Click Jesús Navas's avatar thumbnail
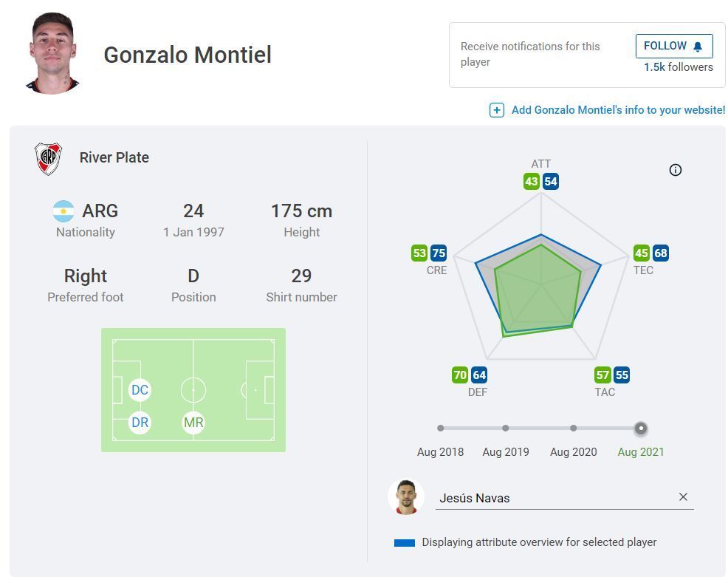This screenshot has width=728, height=577. pos(405,497)
